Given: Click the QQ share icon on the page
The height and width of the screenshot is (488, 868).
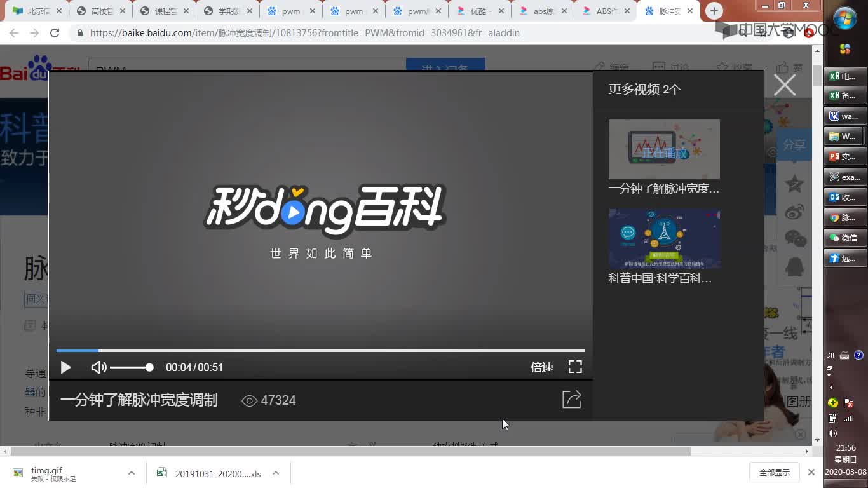Looking at the screenshot, I should click(794, 266).
